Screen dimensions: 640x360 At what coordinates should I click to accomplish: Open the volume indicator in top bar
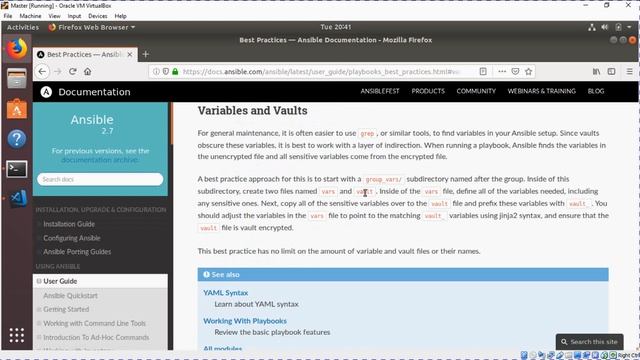coord(605,27)
